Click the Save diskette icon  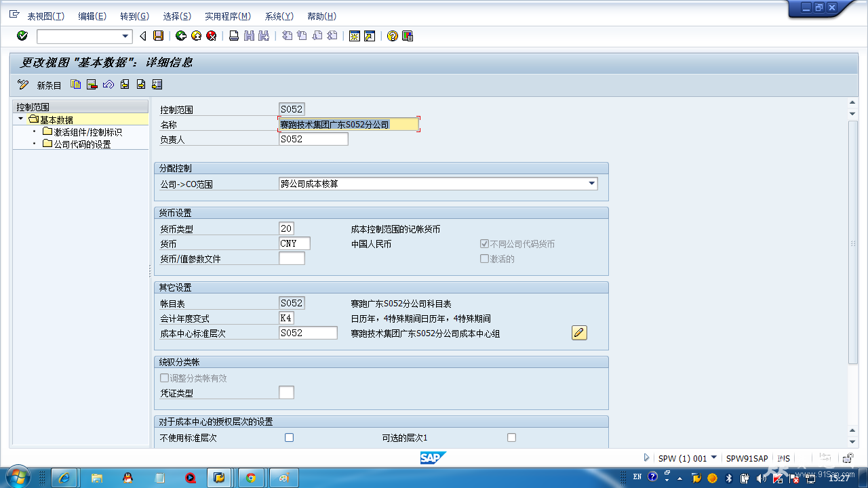[158, 36]
